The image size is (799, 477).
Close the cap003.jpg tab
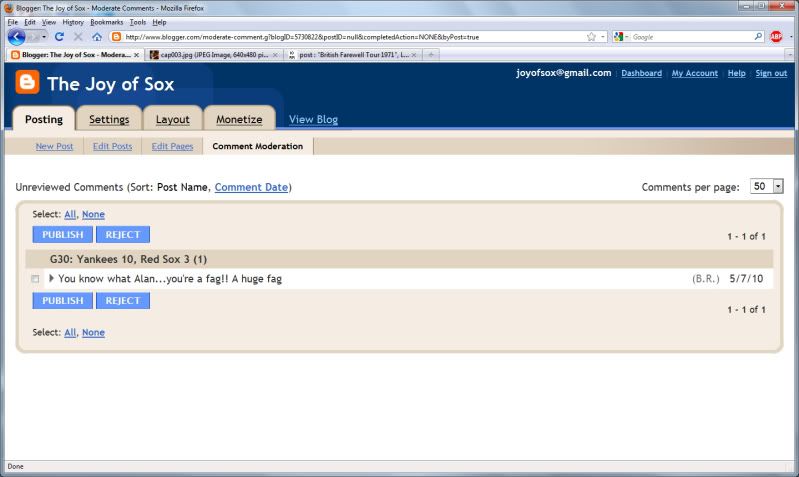pyautogui.click(x=275, y=55)
